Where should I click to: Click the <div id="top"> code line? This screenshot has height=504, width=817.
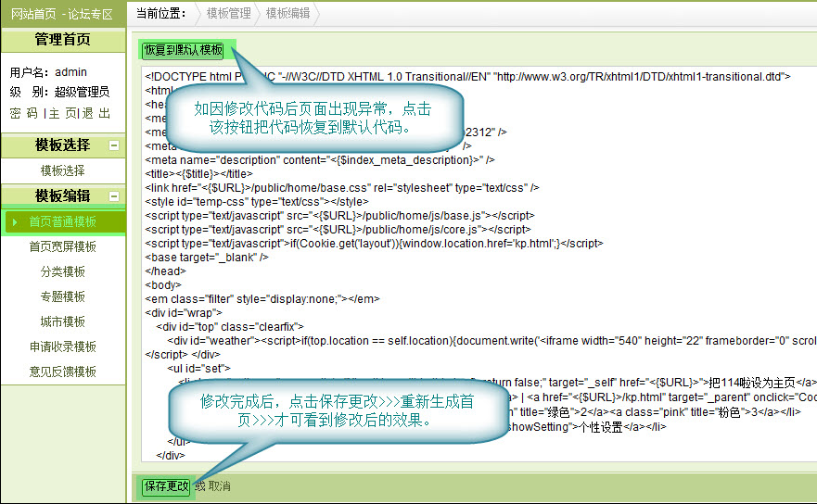(230, 327)
